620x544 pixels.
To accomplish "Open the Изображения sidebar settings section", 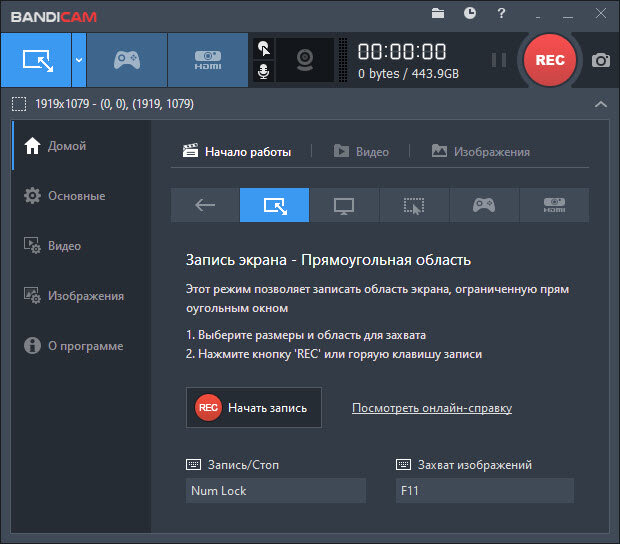I will [x=81, y=296].
